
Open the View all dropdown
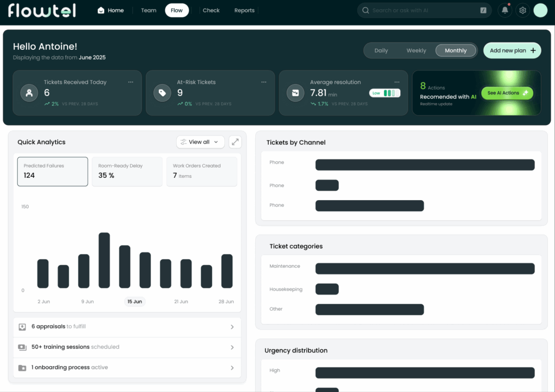(x=201, y=142)
